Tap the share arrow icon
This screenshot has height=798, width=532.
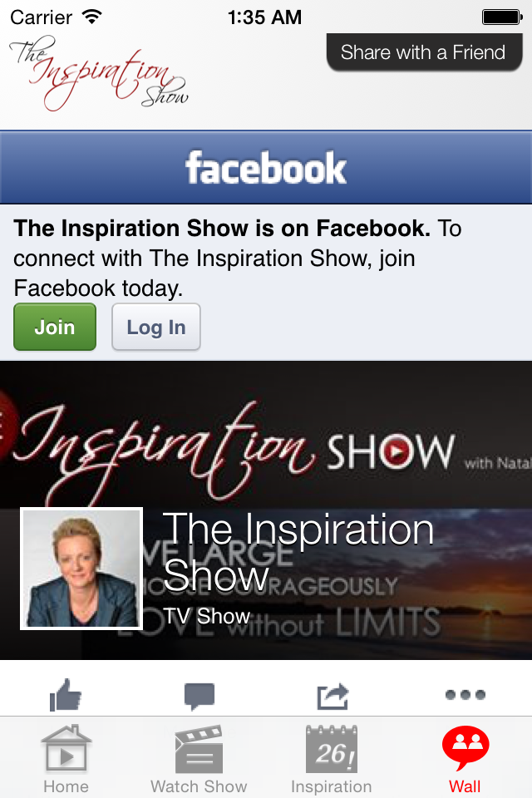click(x=332, y=696)
